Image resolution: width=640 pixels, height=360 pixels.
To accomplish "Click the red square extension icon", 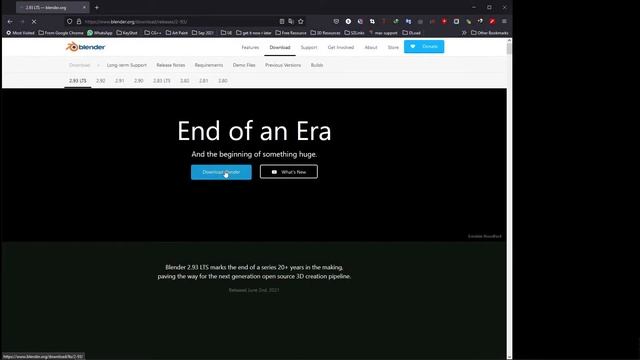I will [x=444, y=21].
